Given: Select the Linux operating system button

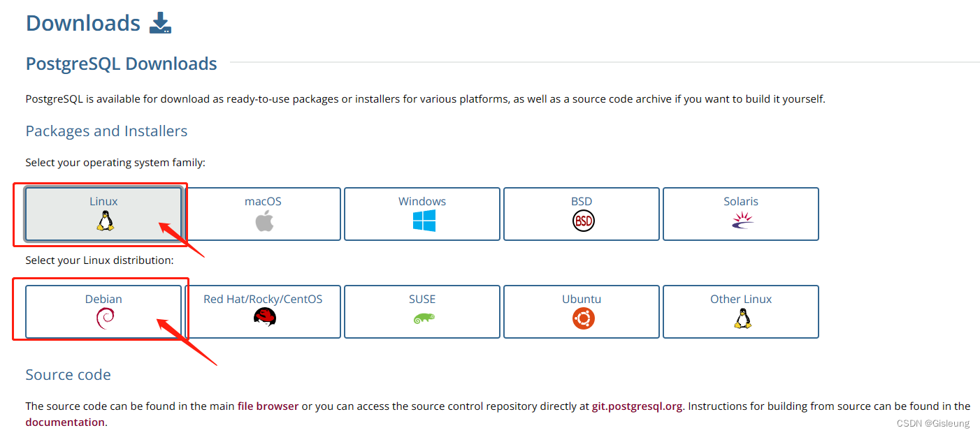Looking at the screenshot, I should [x=103, y=214].
